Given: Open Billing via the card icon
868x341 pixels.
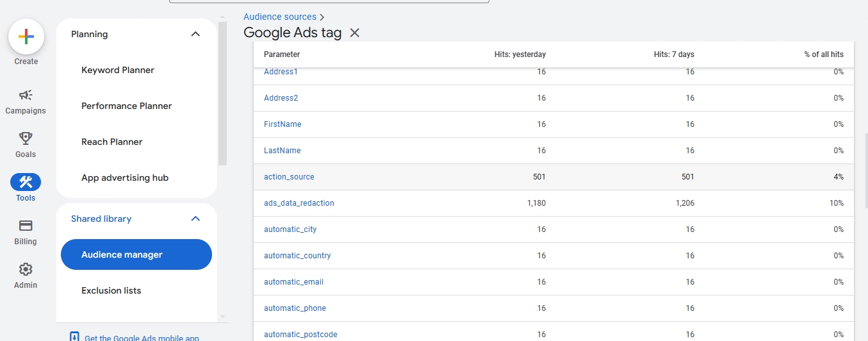Looking at the screenshot, I should 26,226.
